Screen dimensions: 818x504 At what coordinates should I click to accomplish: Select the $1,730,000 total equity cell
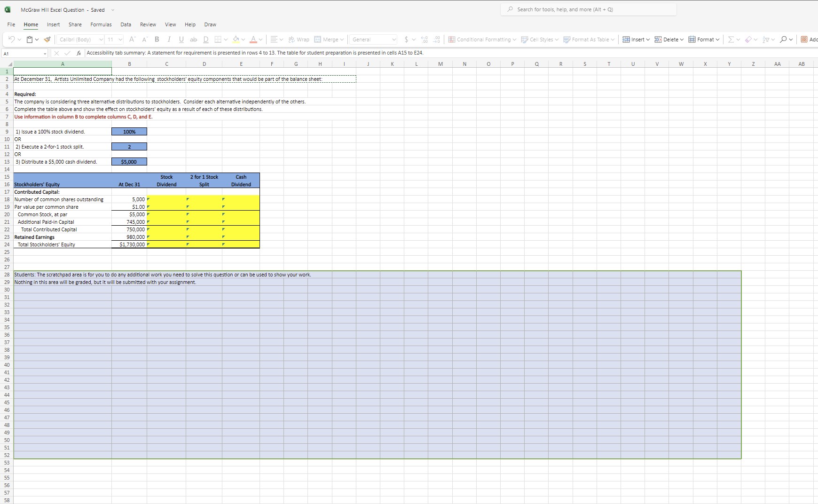click(x=129, y=244)
